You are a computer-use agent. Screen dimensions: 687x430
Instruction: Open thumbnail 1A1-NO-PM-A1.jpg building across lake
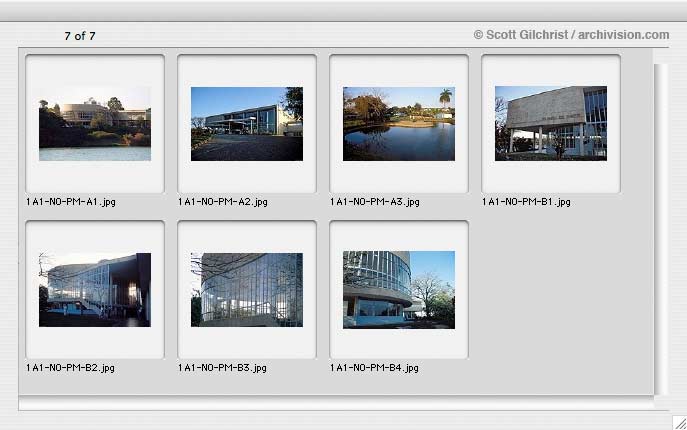tap(95, 123)
